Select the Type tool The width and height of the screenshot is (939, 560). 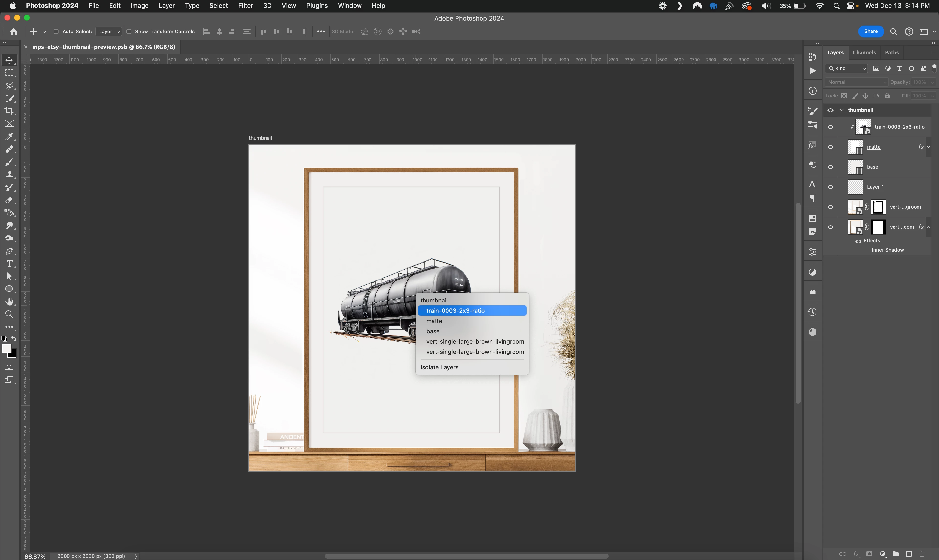[x=10, y=264]
